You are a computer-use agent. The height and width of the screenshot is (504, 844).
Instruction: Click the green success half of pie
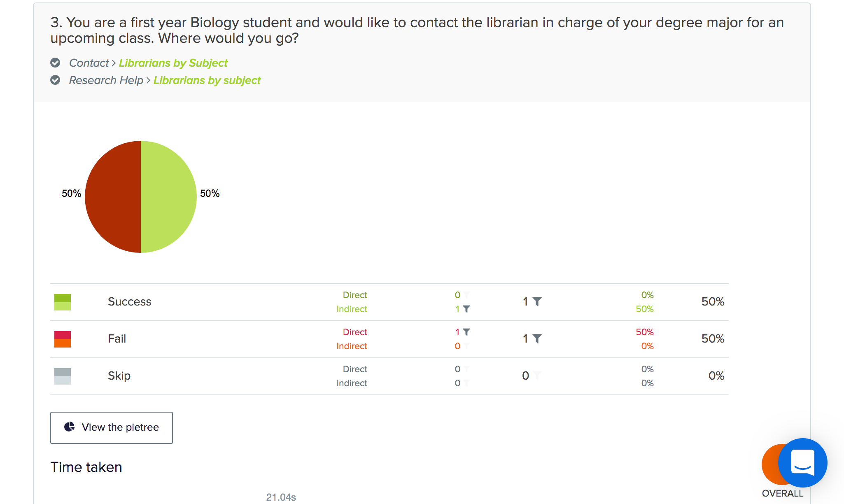tap(169, 197)
